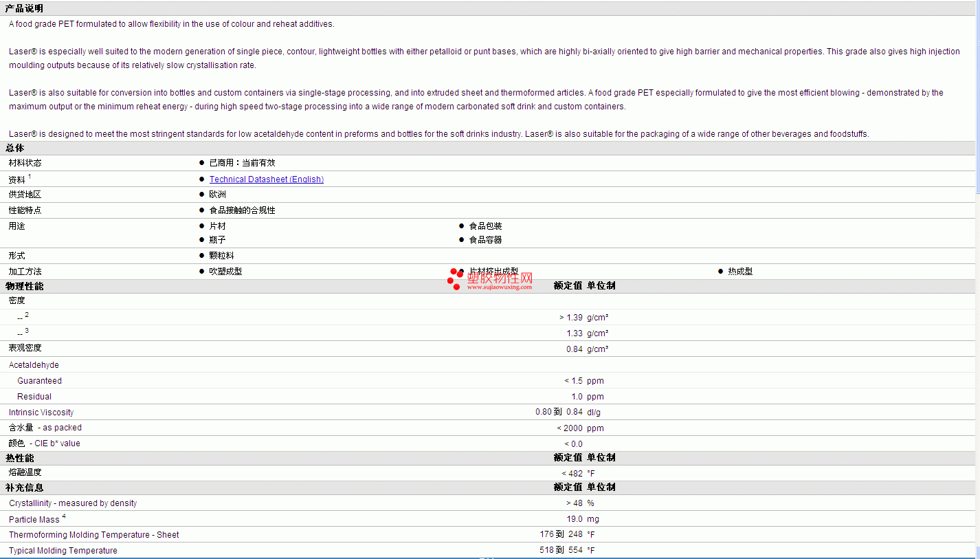Click the 欧洲 region value

[x=217, y=195]
